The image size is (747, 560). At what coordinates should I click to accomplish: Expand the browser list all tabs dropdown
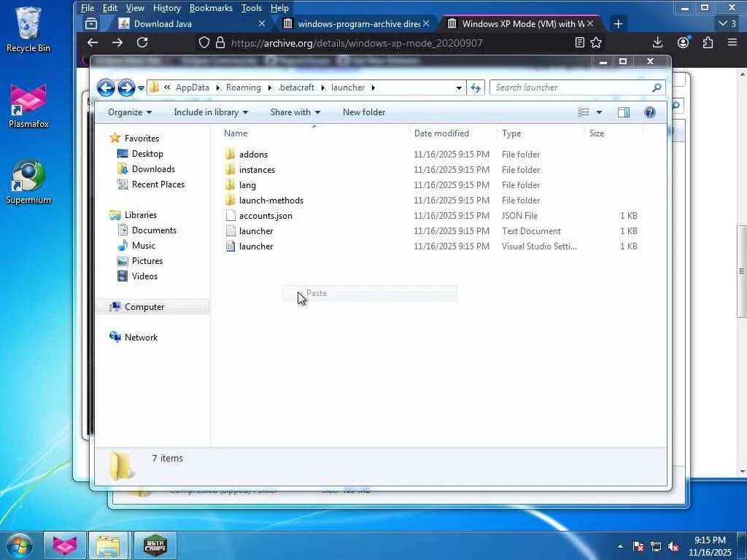pyautogui.click(x=728, y=24)
